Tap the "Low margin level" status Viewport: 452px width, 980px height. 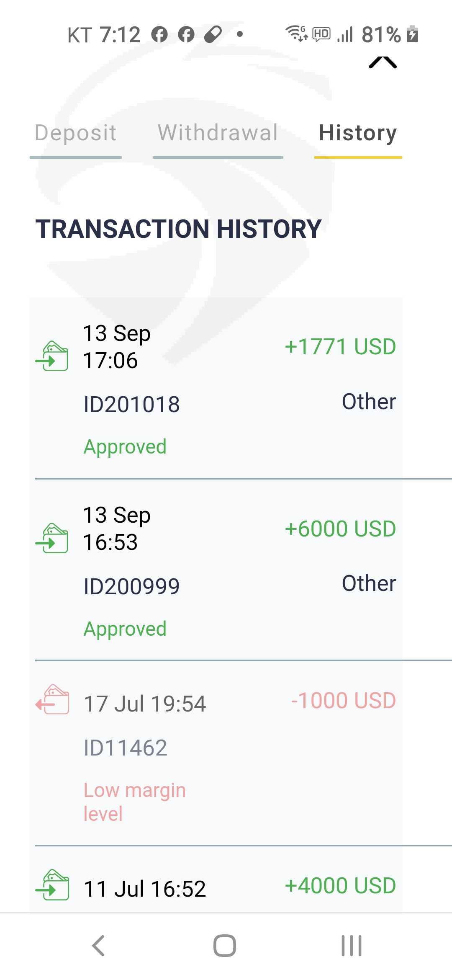(134, 802)
